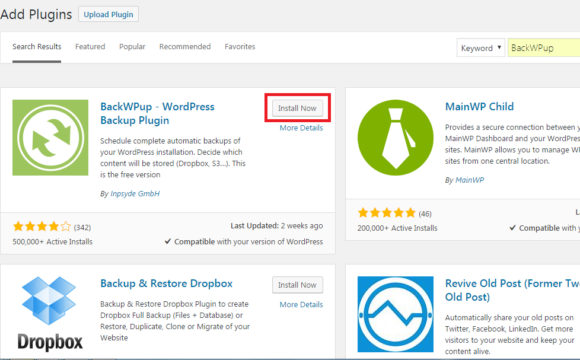Open the Search Results tab
The width and height of the screenshot is (580, 360).
pyautogui.click(x=37, y=47)
